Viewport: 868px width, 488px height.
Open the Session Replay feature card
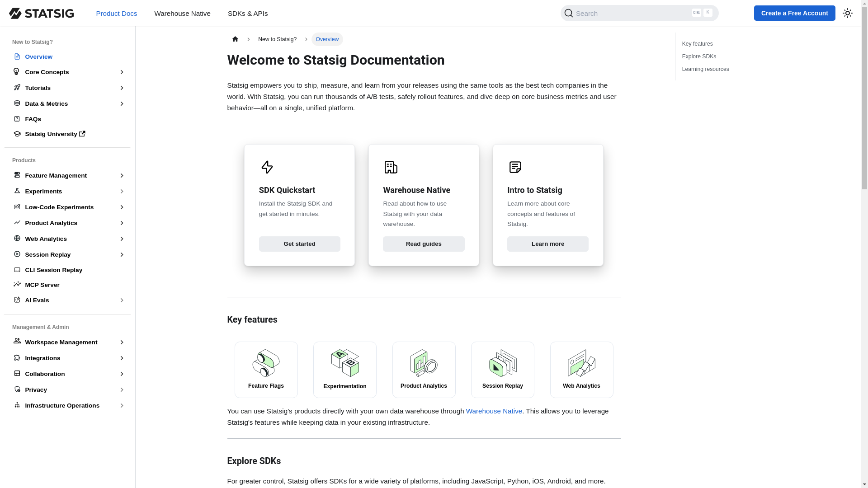[502, 370]
